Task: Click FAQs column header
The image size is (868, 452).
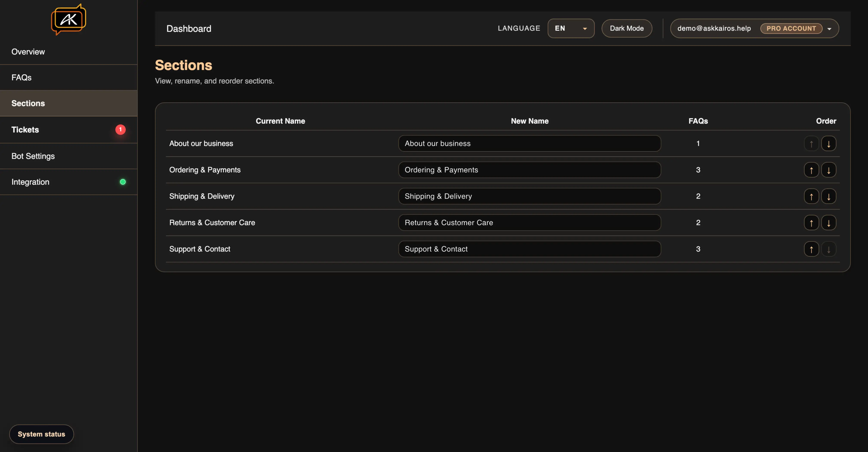Action: (698, 121)
